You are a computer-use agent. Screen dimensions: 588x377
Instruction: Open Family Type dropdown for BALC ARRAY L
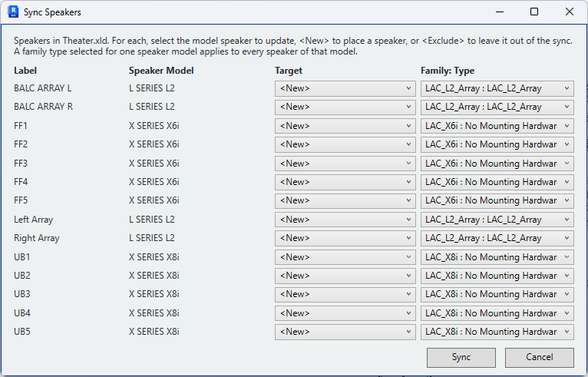[x=497, y=88]
